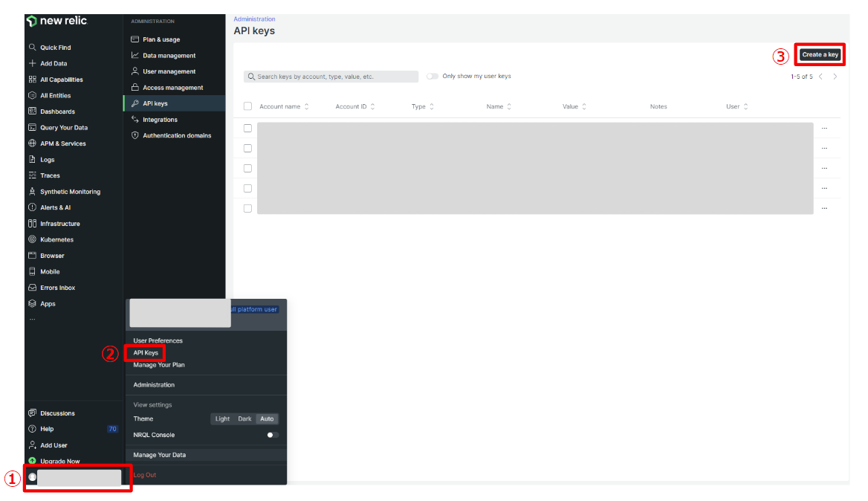Open the Kubernetes icon

point(32,239)
